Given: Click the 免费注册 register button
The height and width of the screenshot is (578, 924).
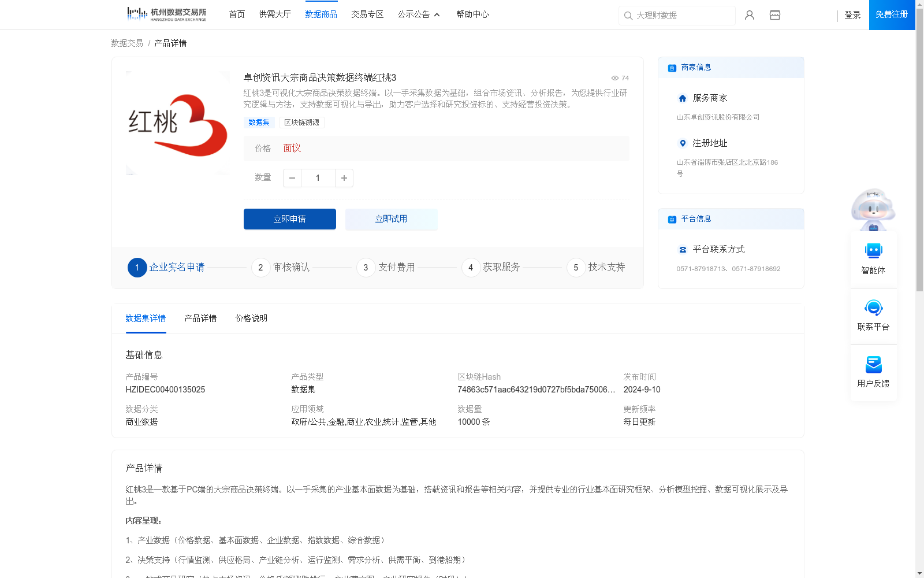Looking at the screenshot, I should (x=891, y=14).
